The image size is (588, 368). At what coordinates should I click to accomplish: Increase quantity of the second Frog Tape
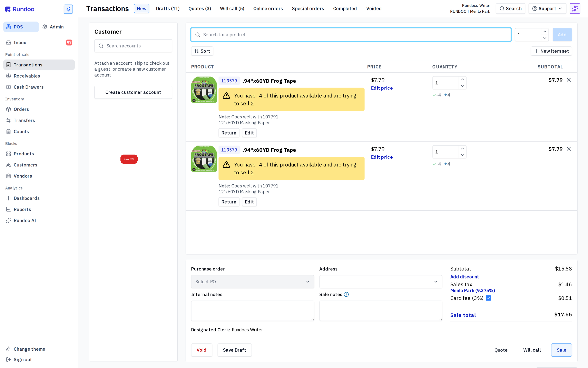coord(462,148)
